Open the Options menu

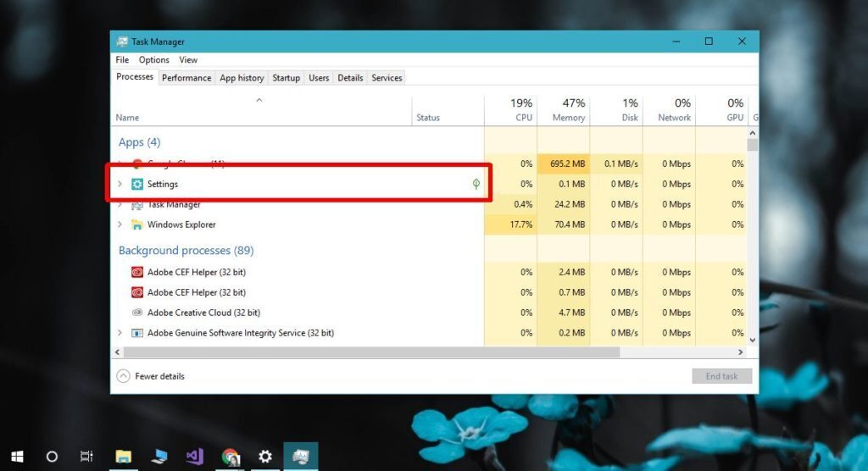[154, 60]
